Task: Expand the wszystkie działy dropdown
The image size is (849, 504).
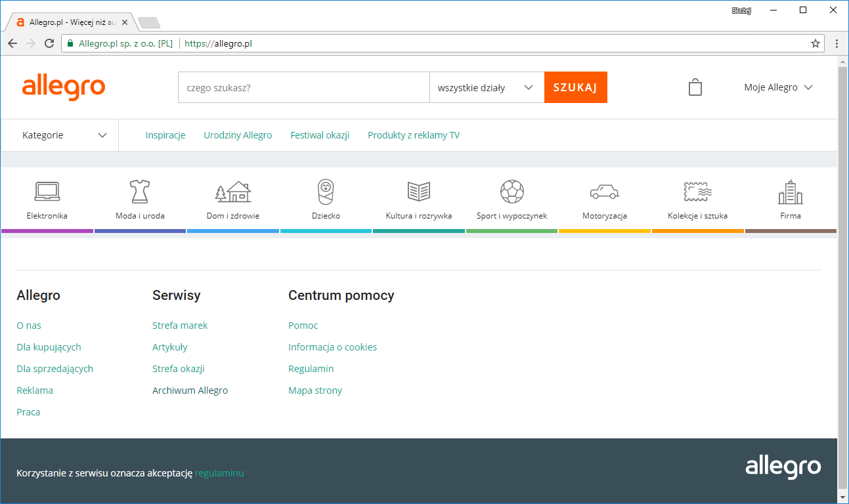Action: coord(487,87)
